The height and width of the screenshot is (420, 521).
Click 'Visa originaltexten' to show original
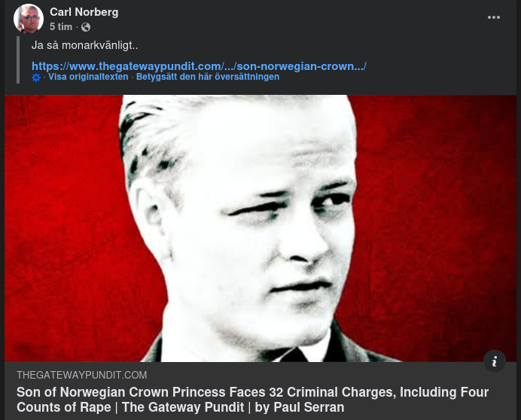[x=88, y=77]
